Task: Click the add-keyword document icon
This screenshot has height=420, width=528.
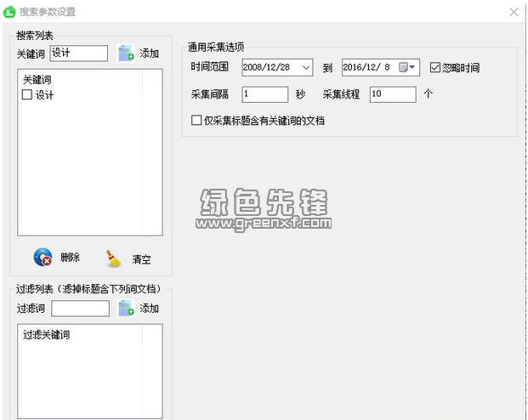Action: click(126, 54)
